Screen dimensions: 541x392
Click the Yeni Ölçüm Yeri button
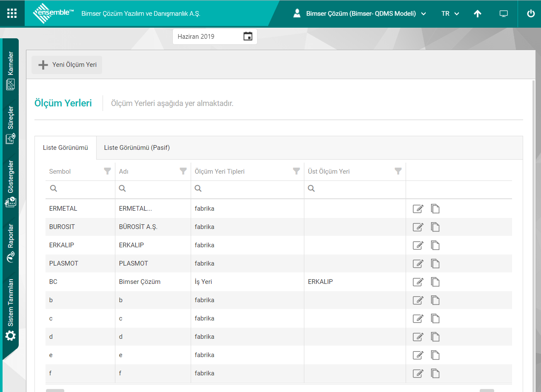pos(67,65)
